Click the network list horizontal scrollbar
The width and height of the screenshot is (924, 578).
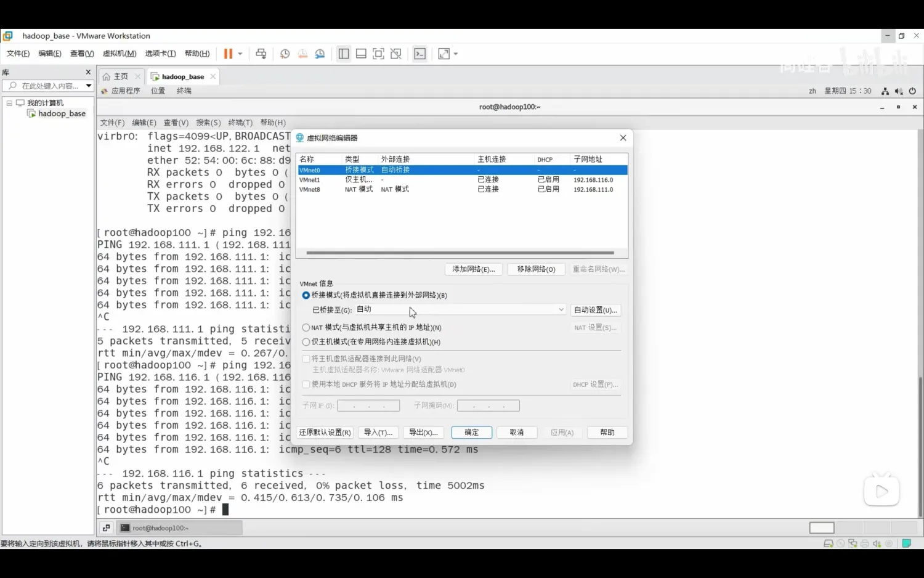click(460, 253)
